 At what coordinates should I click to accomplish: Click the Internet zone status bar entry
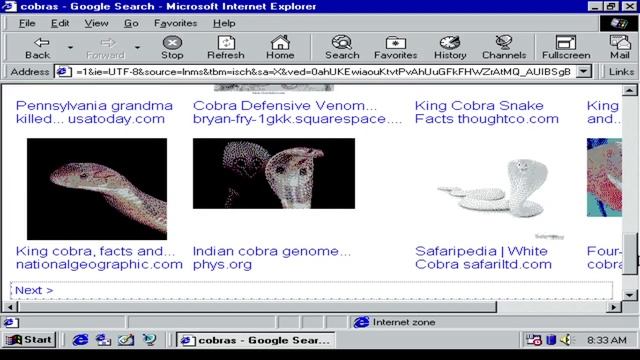394,322
